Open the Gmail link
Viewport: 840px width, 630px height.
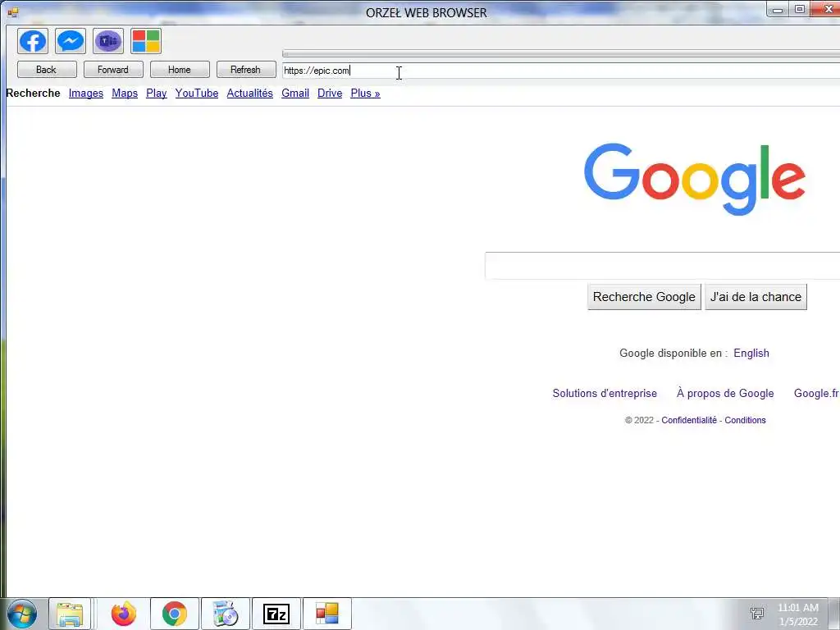(295, 94)
